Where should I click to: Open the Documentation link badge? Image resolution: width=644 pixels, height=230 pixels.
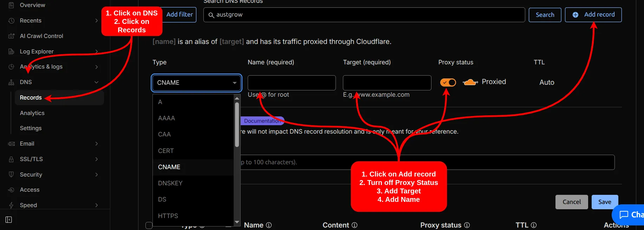coord(262,121)
